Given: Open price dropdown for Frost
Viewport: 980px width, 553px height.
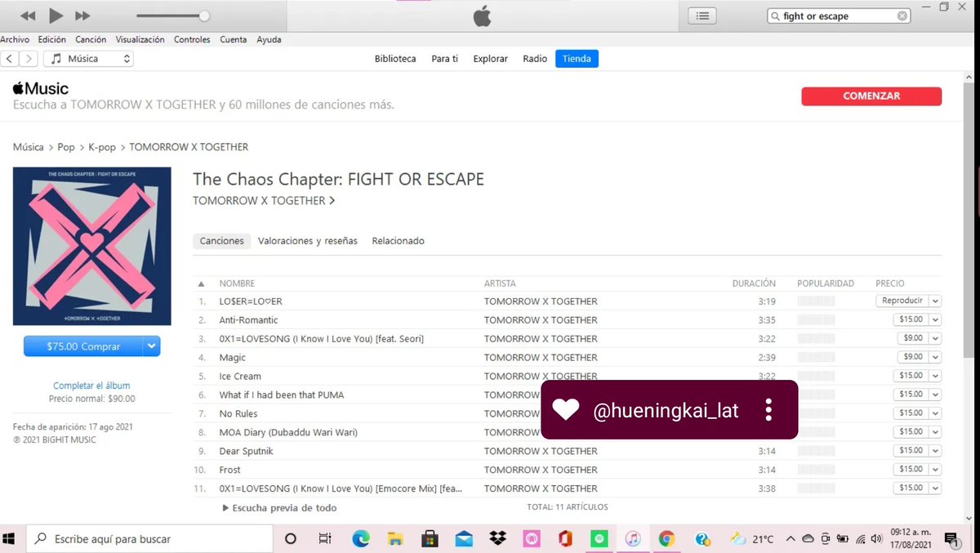Looking at the screenshot, I should point(935,470).
